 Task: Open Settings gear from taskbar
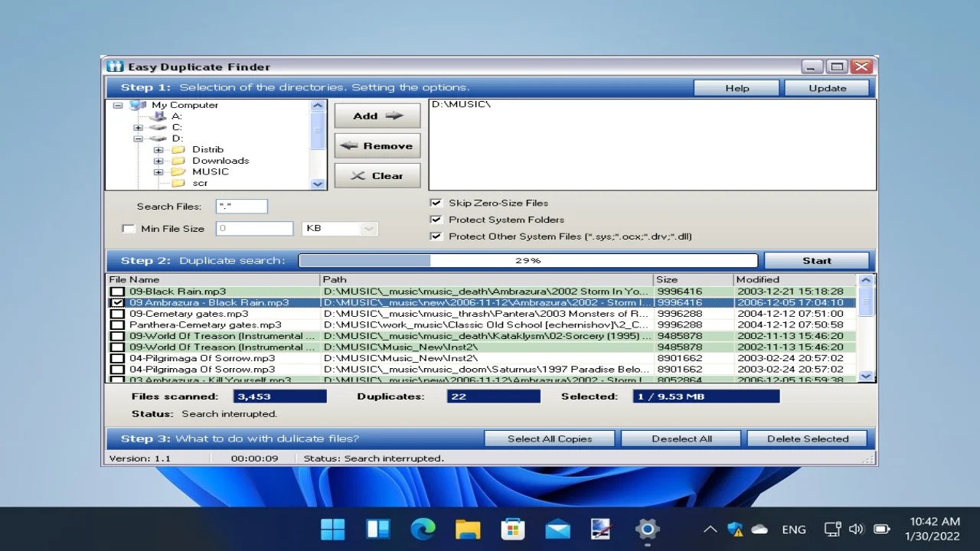coord(647,529)
